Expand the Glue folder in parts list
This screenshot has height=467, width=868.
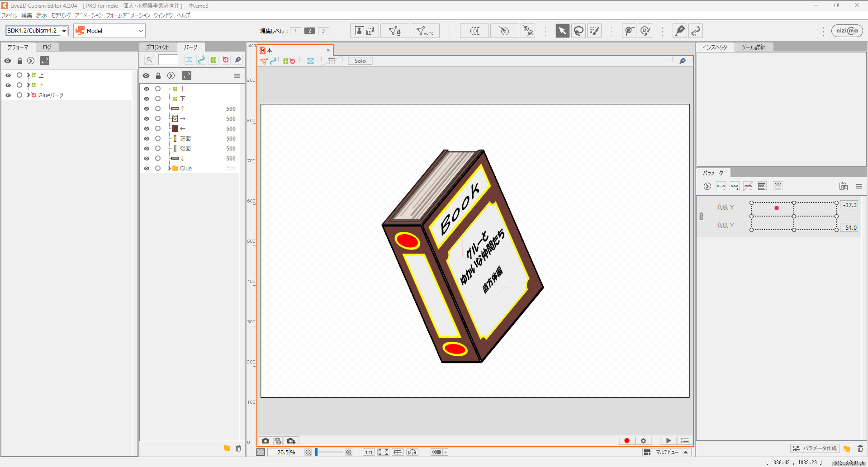170,169
